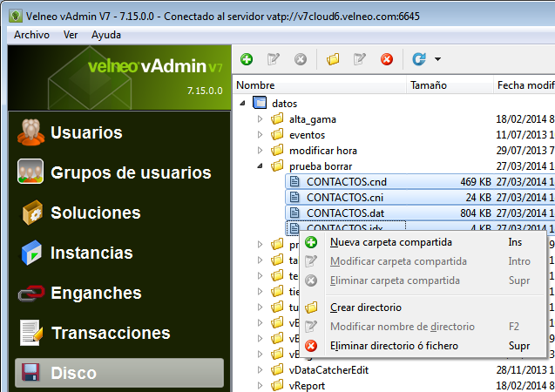Expand the vReport folder

pyautogui.click(x=261, y=385)
